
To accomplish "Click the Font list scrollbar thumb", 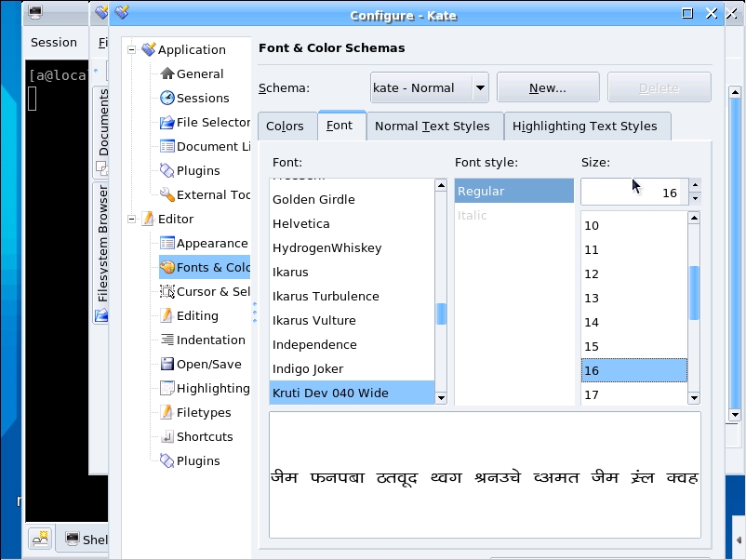I will [x=441, y=314].
